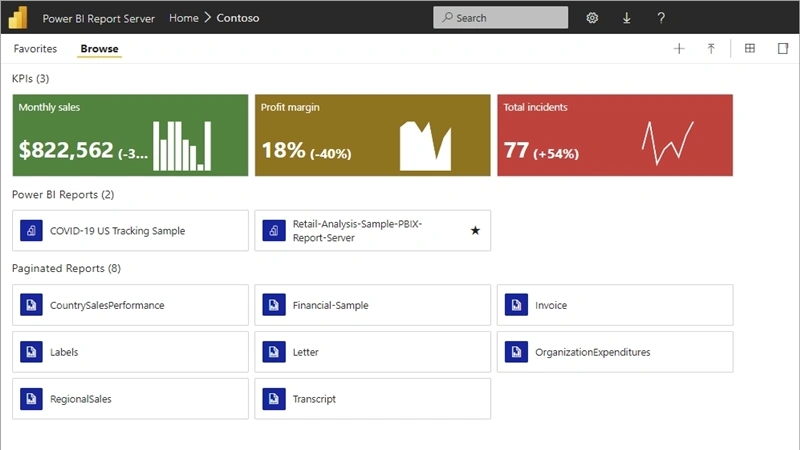Select the Browse tab

pos(99,48)
